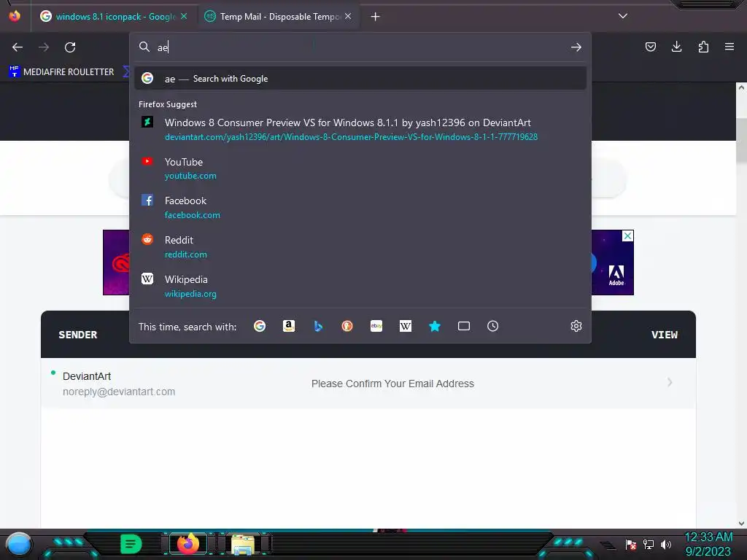This screenshot has width=747, height=560.
Task: Open the Firefox hamburger menu
Action: [x=729, y=47]
